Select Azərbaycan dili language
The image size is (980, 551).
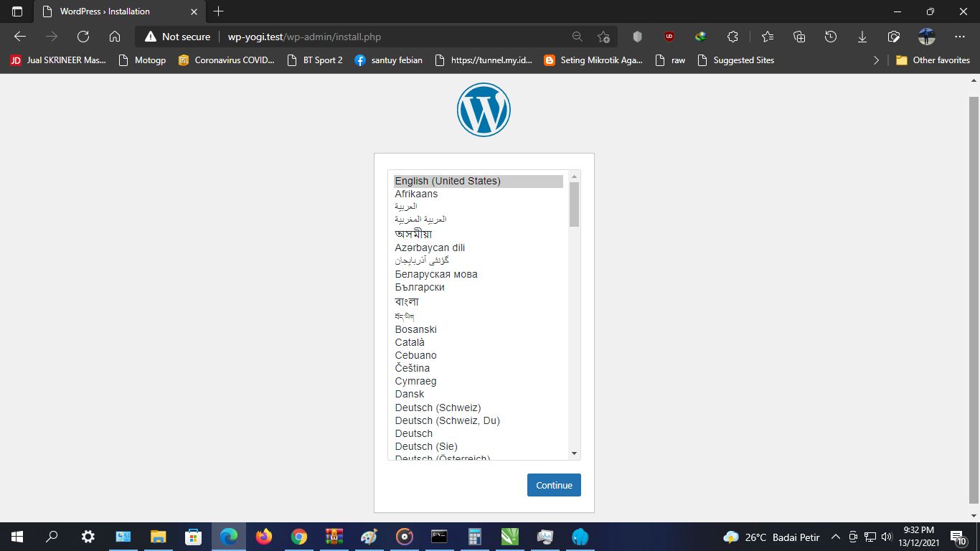(x=479, y=248)
